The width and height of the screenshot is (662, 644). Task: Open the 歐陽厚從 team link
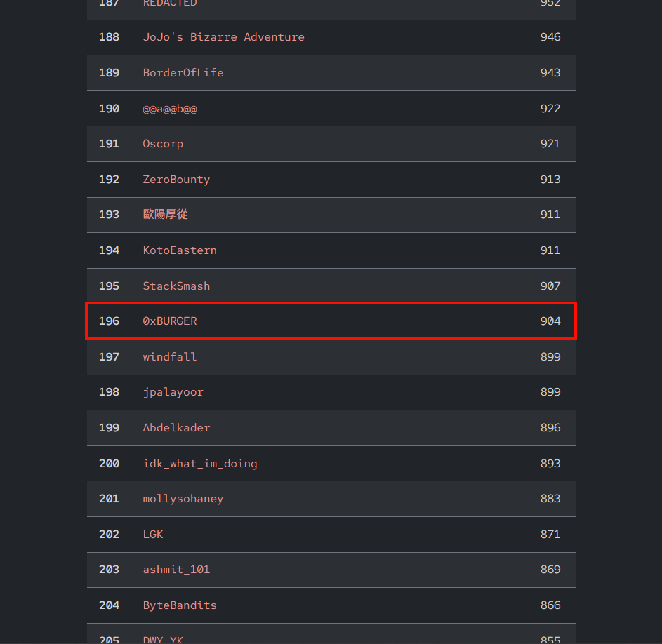click(165, 215)
